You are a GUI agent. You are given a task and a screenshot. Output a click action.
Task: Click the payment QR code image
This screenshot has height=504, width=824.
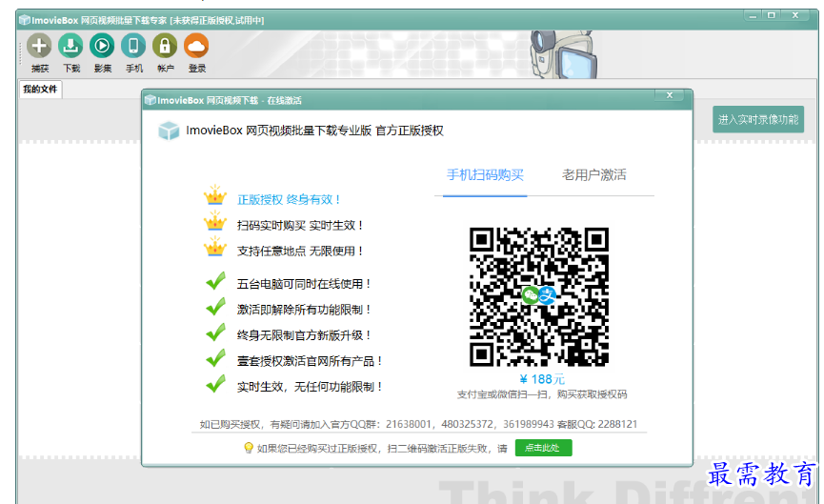[x=539, y=297]
